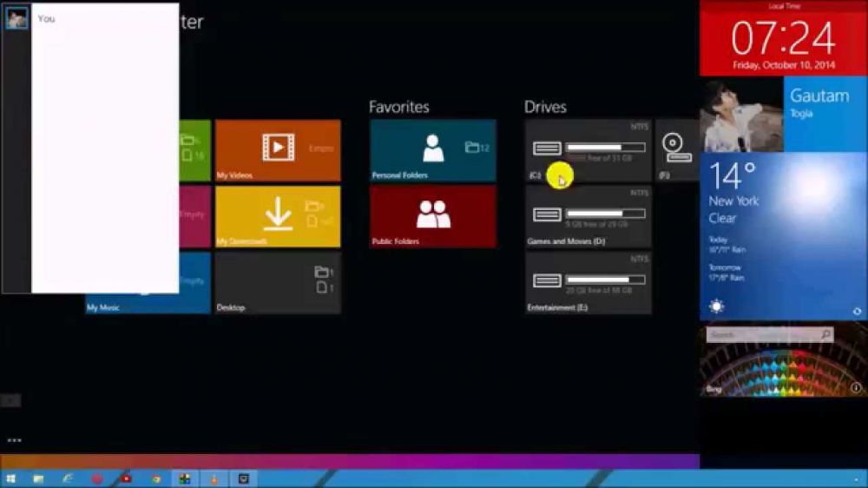Image resolution: width=868 pixels, height=488 pixels.
Task: Open the Gautam Togia profile tile
Action: (x=825, y=114)
